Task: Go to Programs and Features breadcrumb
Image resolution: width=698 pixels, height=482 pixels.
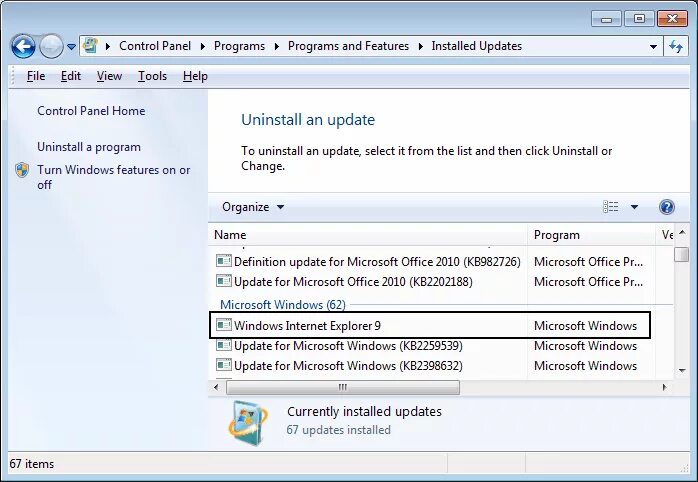Action: click(348, 46)
